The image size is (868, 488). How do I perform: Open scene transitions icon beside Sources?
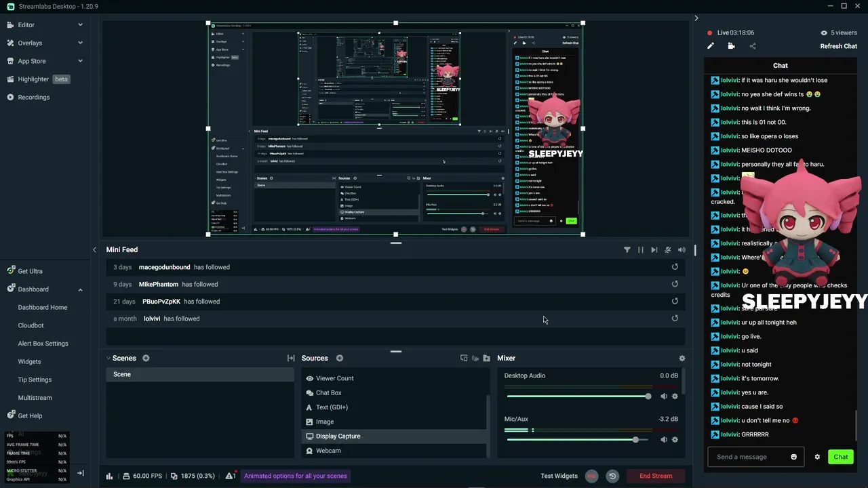click(x=291, y=358)
